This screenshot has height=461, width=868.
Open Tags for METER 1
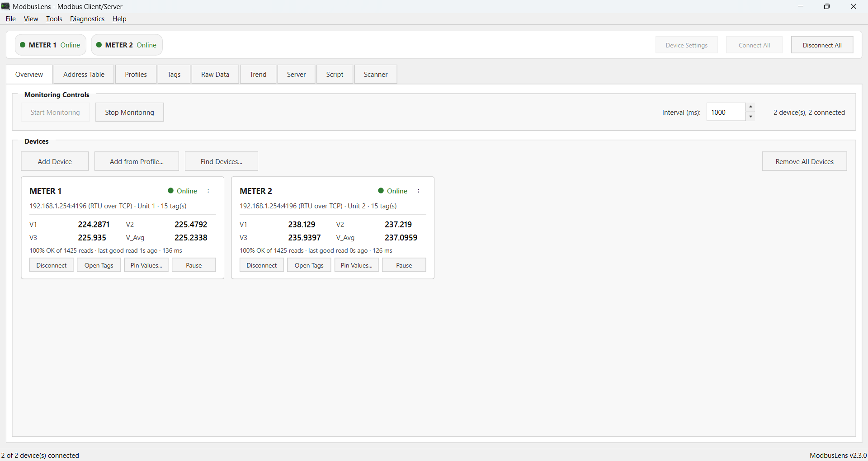[99, 265]
